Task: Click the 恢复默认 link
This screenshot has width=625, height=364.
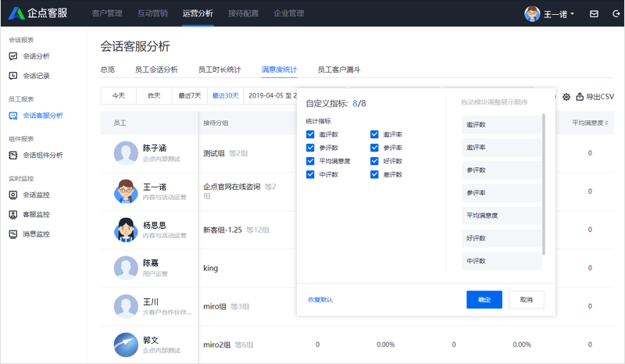Action: [320, 300]
